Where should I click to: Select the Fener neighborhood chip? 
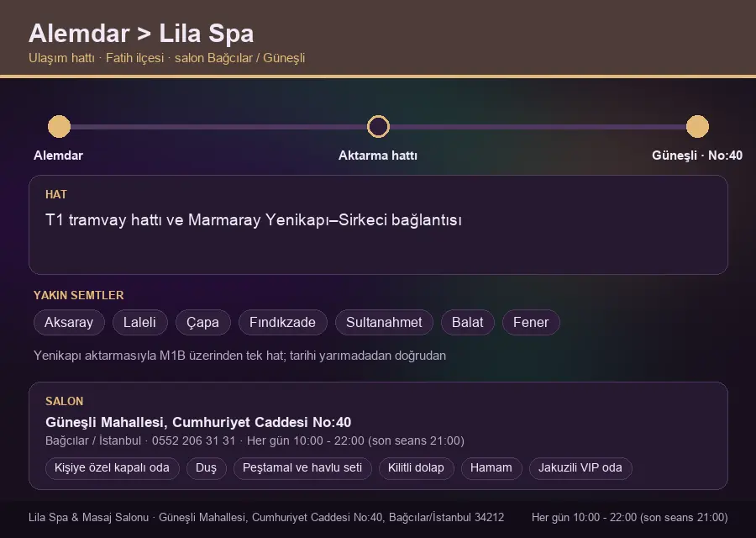tap(531, 322)
